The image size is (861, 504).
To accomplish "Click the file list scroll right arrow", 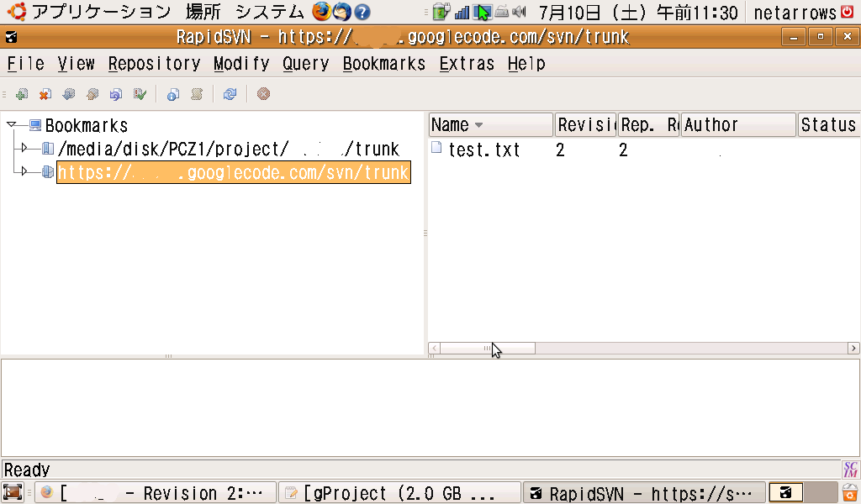I will pos(853,349).
